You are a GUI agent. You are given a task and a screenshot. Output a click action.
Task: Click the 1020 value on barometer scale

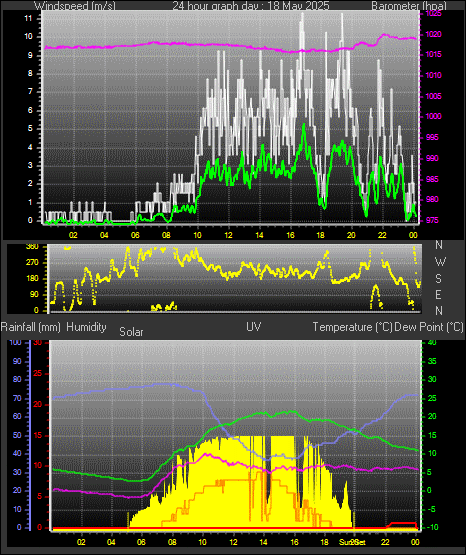[x=433, y=34]
